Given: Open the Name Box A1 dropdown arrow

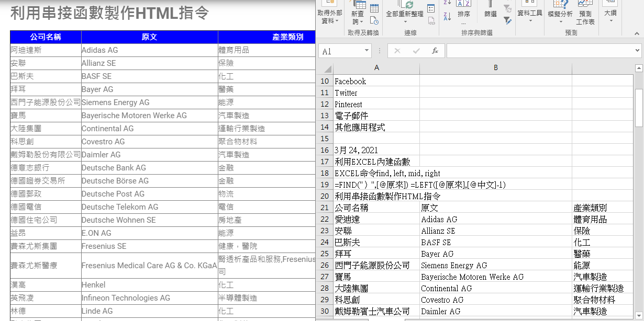Looking at the screenshot, I should click(x=367, y=51).
